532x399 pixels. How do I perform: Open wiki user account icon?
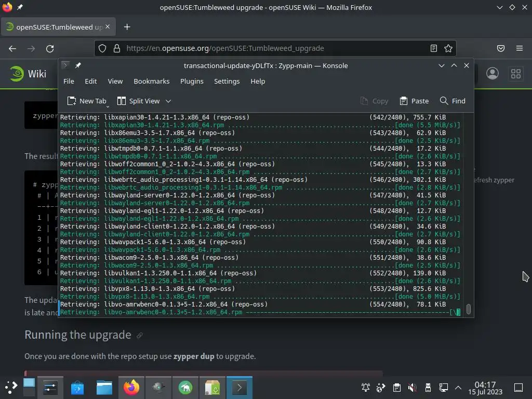pos(493,74)
